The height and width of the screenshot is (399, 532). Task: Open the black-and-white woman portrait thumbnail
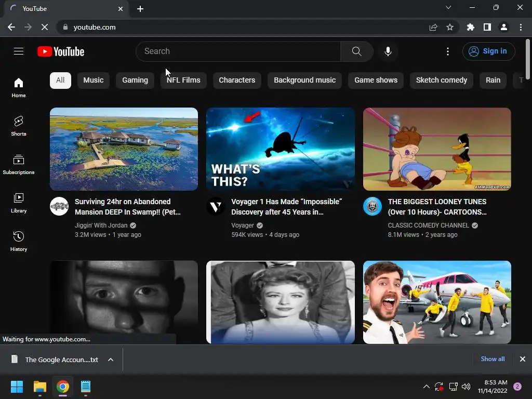point(281,302)
